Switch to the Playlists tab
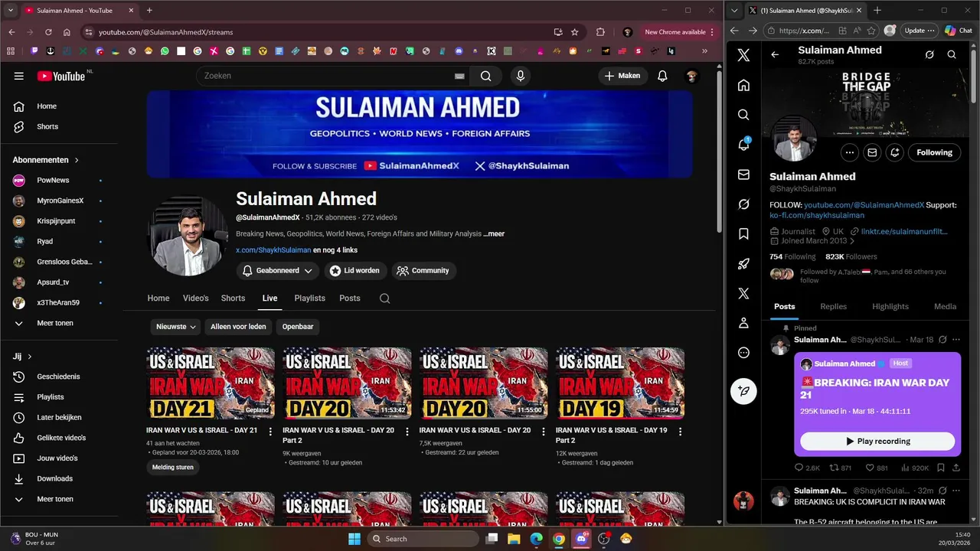 tap(309, 298)
